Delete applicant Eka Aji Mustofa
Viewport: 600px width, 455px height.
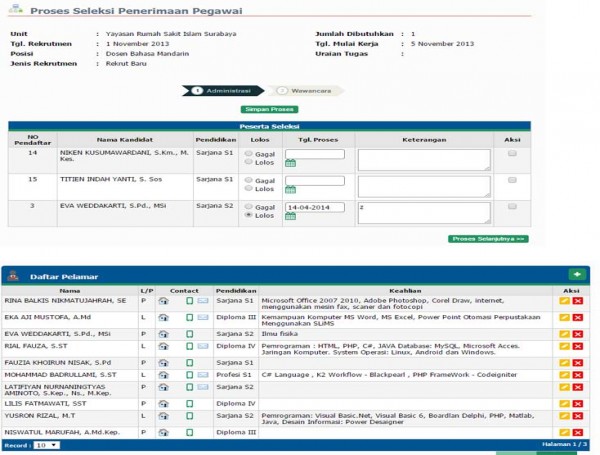(x=578, y=316)
